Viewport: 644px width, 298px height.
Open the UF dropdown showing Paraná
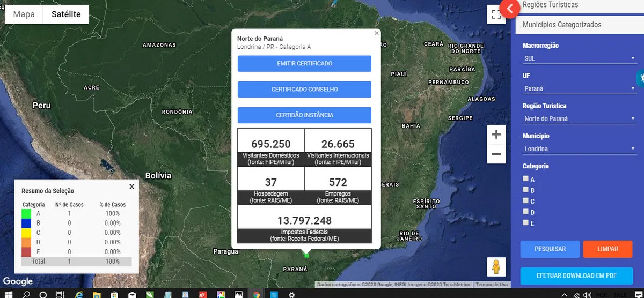point(580,88)
